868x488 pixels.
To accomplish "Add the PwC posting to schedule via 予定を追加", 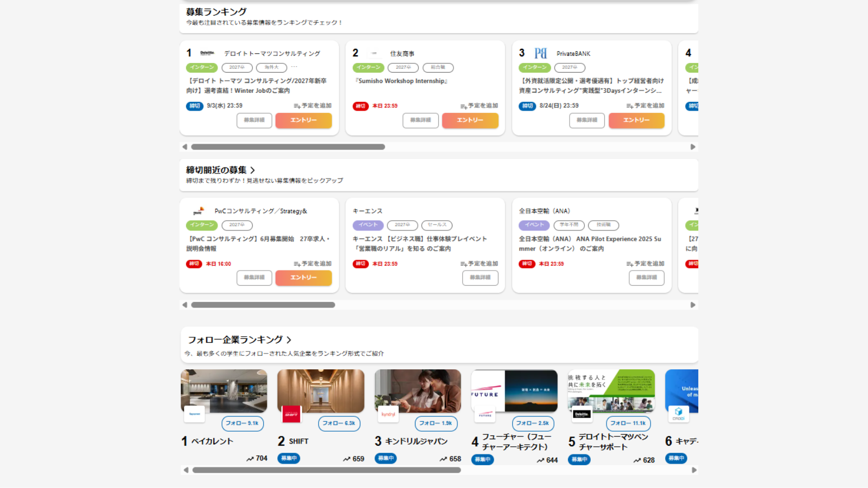I will pyautogui.click(x=312, y=264).
